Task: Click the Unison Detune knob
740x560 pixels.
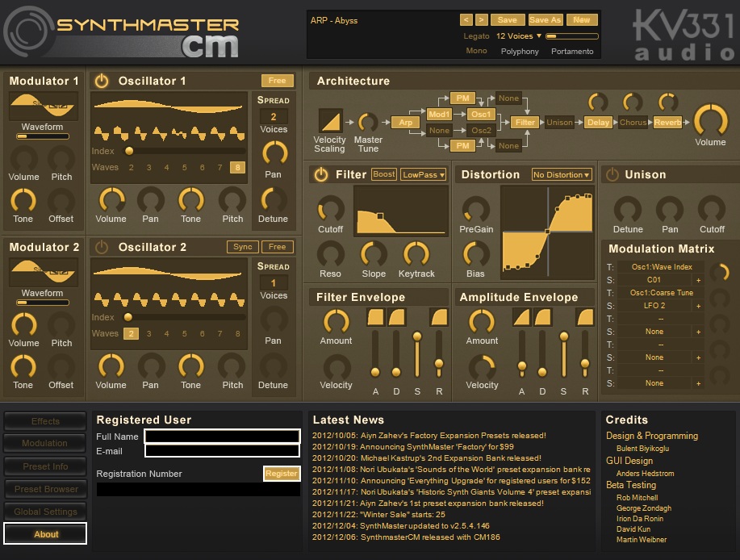Action: click(628, 209)
